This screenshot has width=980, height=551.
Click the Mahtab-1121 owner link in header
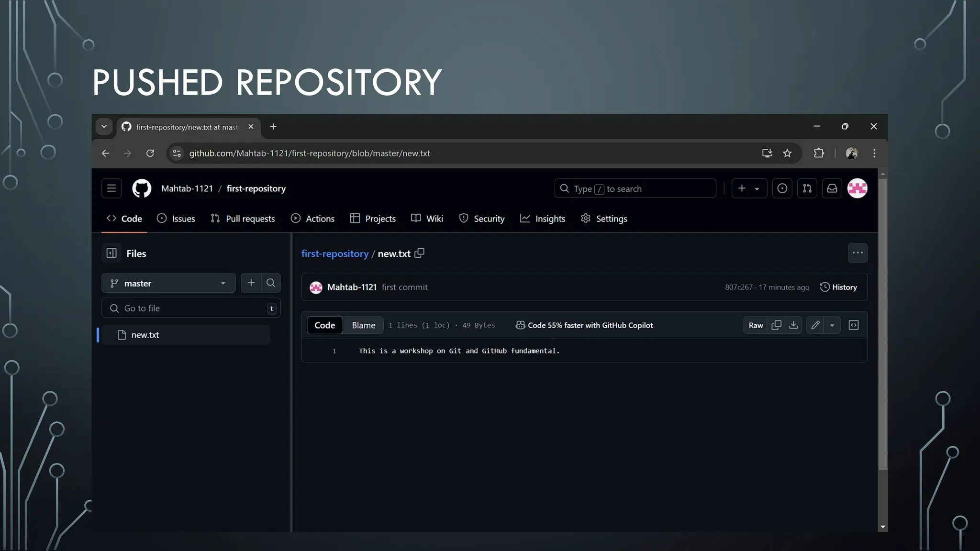pyautogui.click(x=187, y=188)
